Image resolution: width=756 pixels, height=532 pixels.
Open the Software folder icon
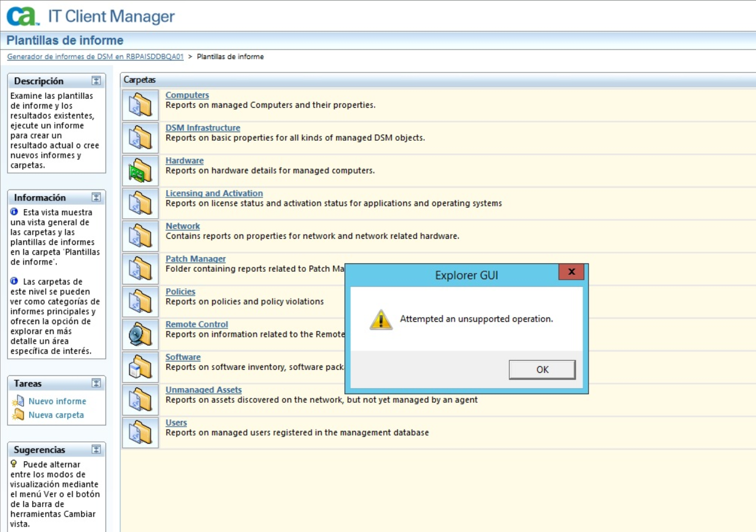tap(140, 365)
